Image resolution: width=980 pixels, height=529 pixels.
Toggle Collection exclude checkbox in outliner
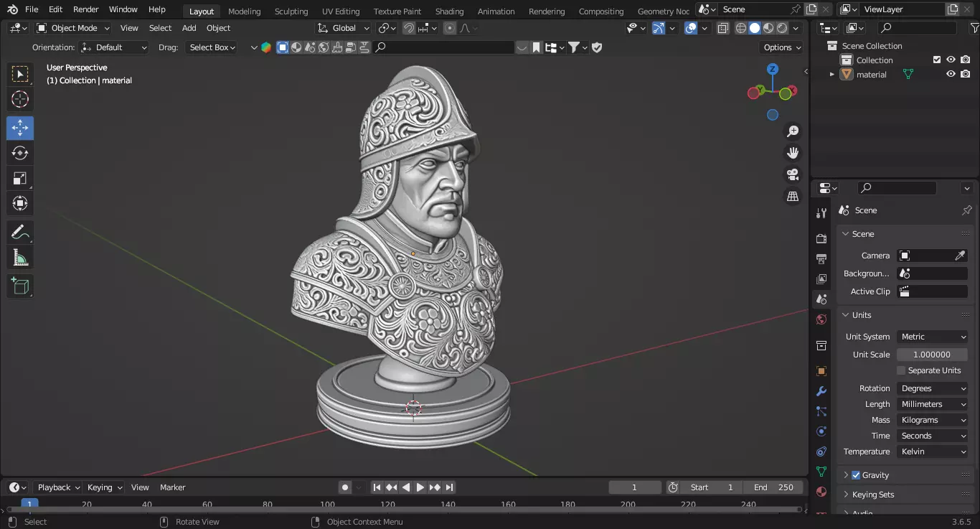click(936, 60)
